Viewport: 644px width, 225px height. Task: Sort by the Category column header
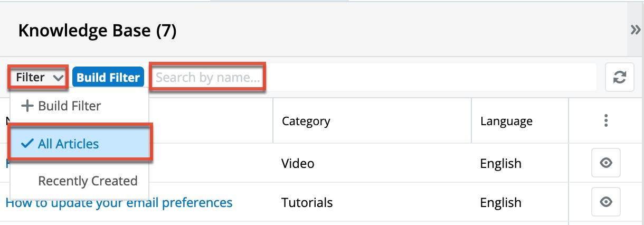click(306, 121)
